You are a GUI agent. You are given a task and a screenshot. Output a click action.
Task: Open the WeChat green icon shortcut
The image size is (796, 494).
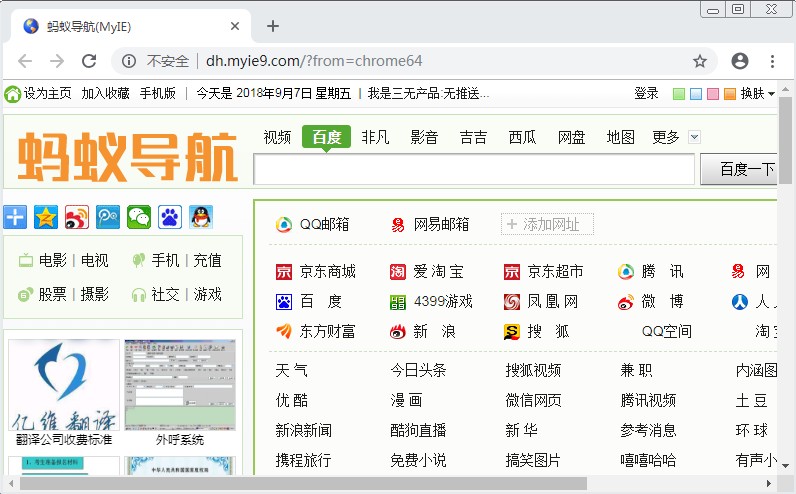pos(139,216)
